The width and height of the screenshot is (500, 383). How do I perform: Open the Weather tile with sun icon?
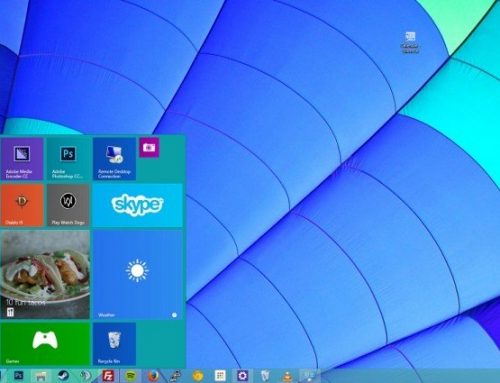point(138,274)
